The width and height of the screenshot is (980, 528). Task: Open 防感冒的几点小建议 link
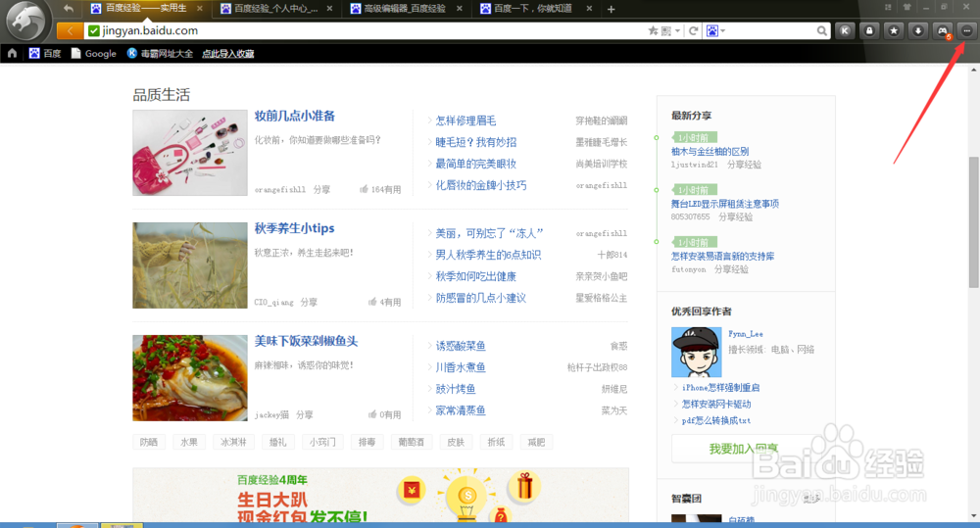481,298
